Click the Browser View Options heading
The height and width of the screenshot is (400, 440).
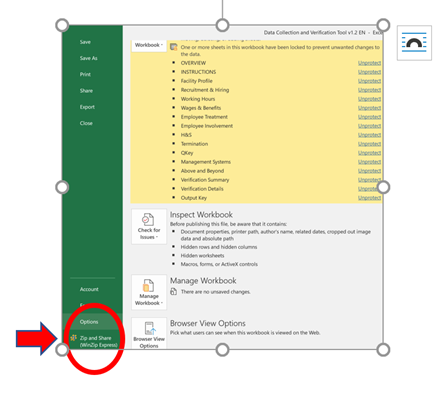click(208, 323)
